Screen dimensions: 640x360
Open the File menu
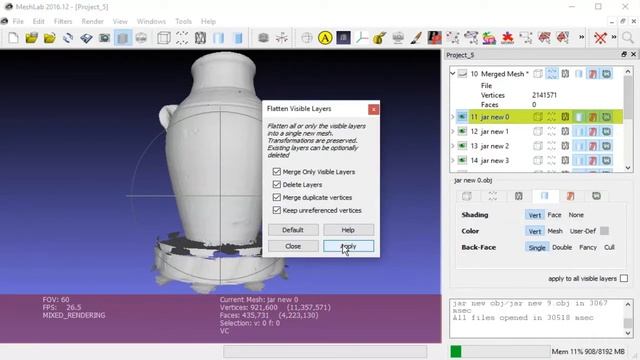18,21
